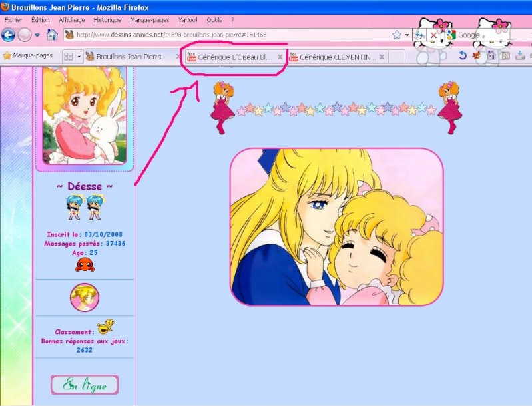The image size is (532, 406).
Task: Click the Home house icon beside URL bar
Action: click(x=52, y=35)
